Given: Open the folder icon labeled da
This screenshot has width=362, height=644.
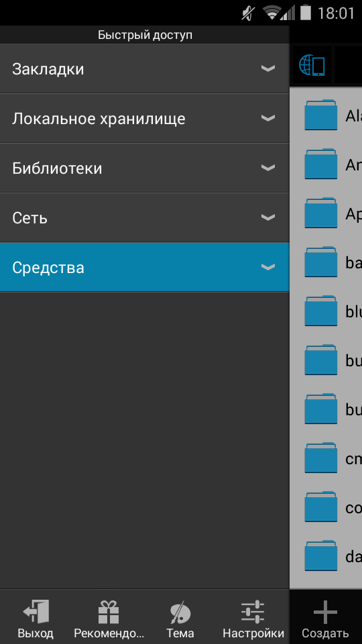Looking at the screenshot, I should pos(321,555).
